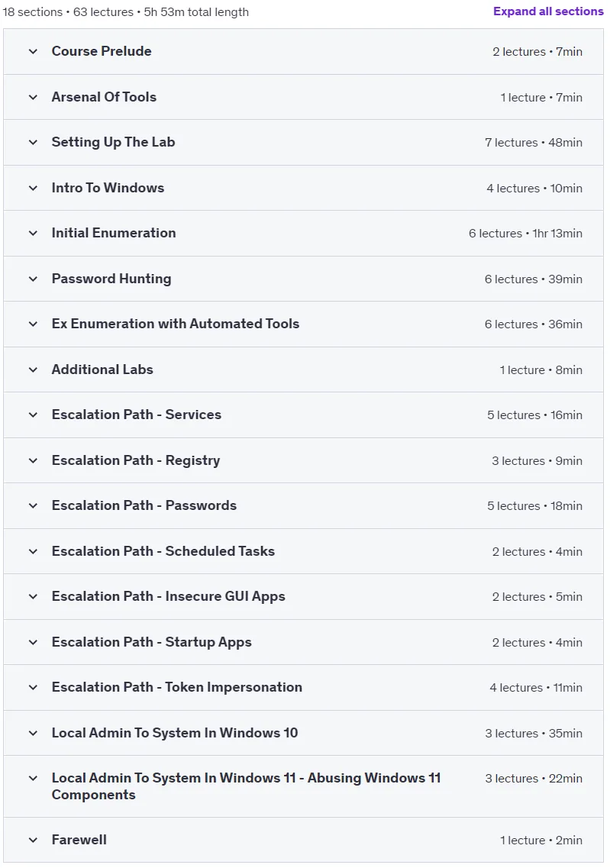Expand the Course Prelude section chevron
Viewport: 610px width, 868px height.
(34, 51)
